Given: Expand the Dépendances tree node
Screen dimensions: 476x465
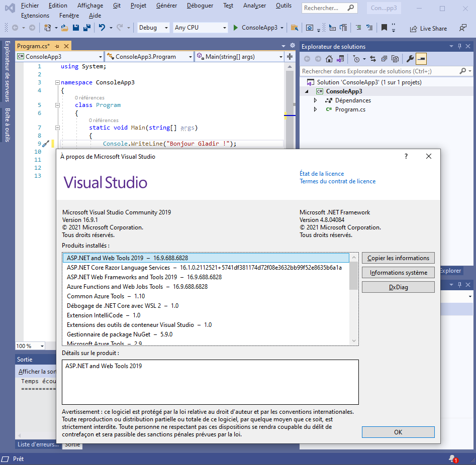Looking at the screenshot, I should click(315, 100).
